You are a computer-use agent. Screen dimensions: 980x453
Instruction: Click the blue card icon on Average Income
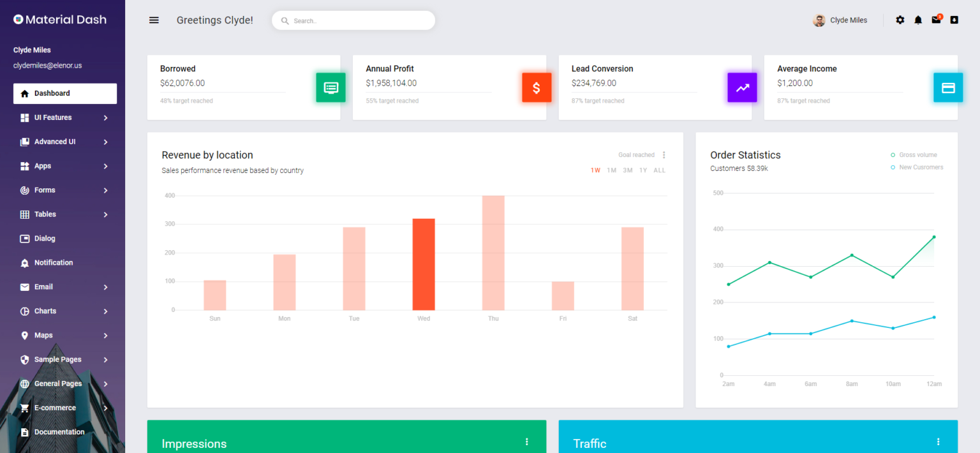[x=948, y=87]
